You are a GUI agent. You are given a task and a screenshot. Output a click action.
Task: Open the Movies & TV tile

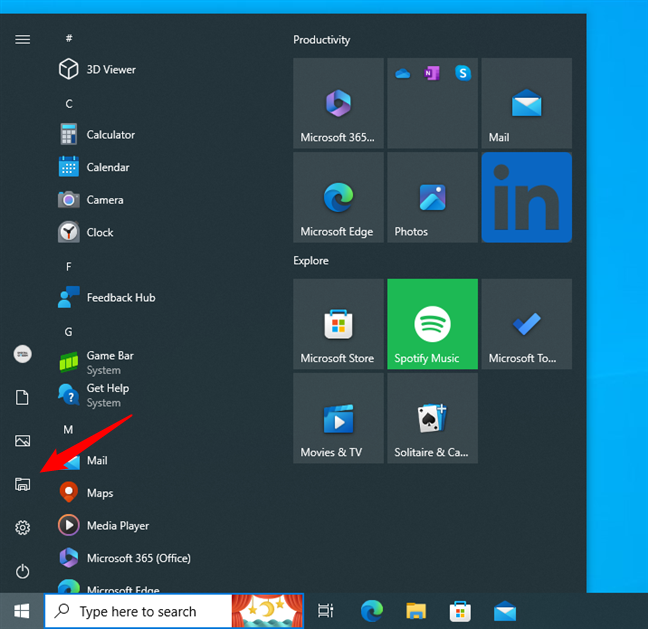pyautogui.click(x=338, y=418)
